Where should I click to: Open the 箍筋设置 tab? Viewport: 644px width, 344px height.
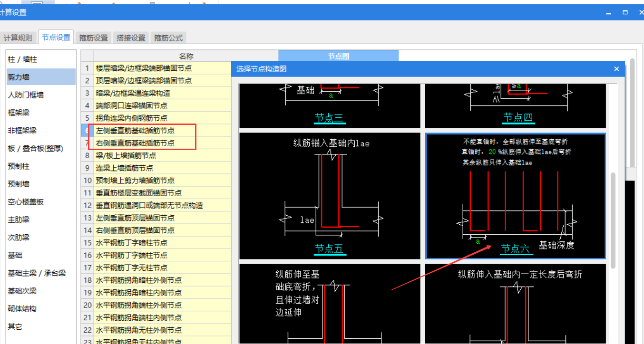[x=93, y=38]
